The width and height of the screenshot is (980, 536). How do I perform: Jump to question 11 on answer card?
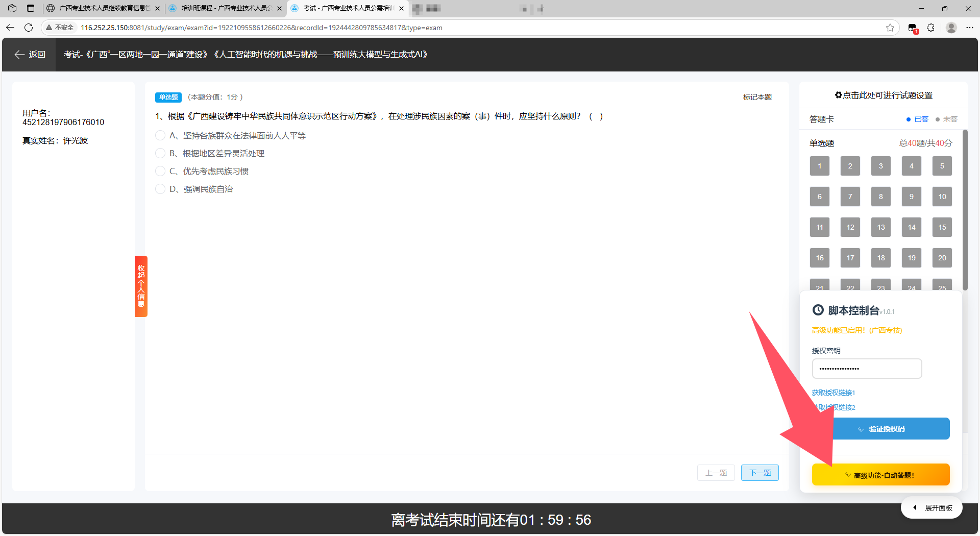click(820, 227)
